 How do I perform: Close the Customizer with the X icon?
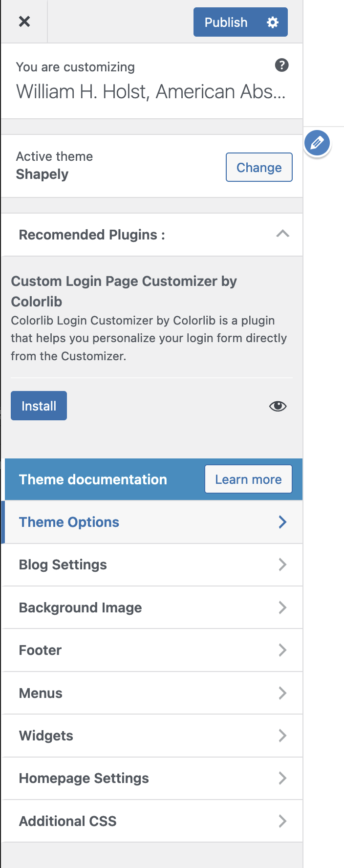coord(24,22)
